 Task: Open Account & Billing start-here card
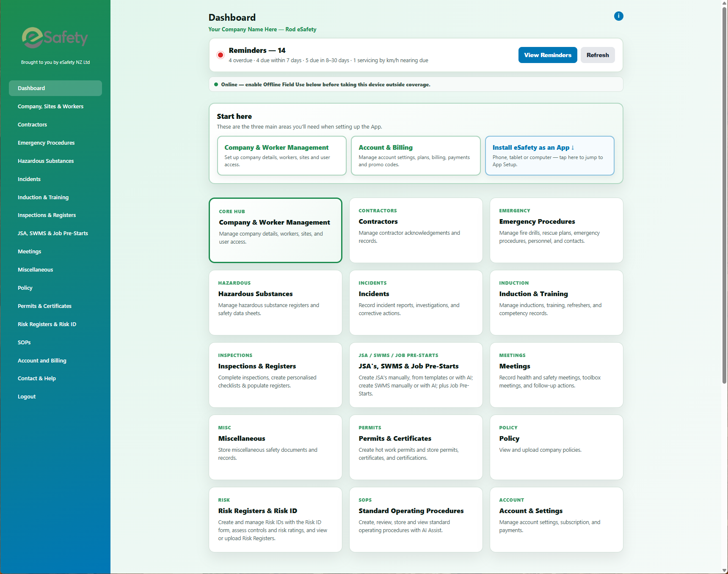point(416,155)
